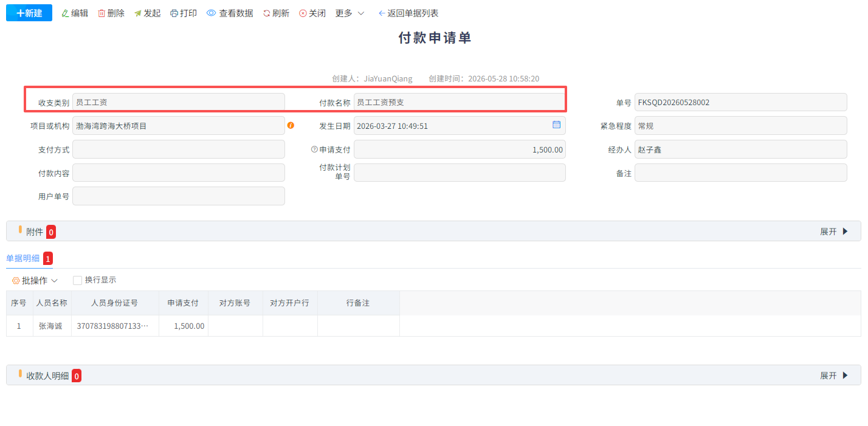Click the 付款名称 field

pyautogui.click(x=460, y=102)
